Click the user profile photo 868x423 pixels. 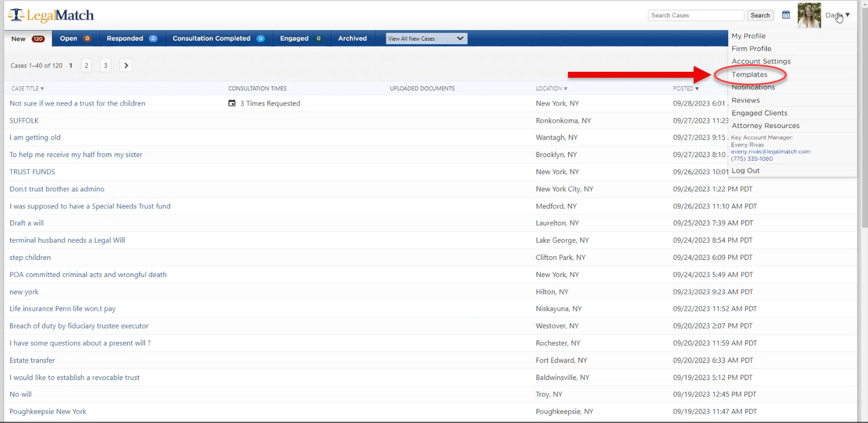pyautogui.click(x=809, y=15)
